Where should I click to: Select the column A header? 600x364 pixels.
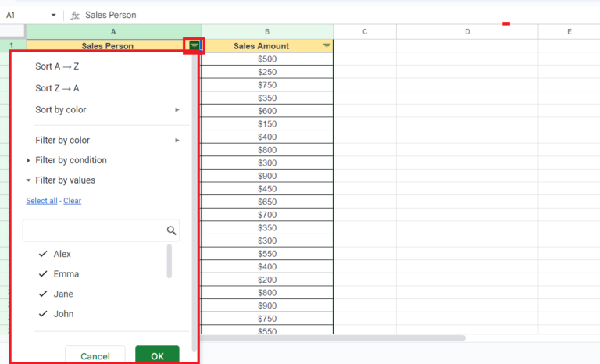point(113,32)
